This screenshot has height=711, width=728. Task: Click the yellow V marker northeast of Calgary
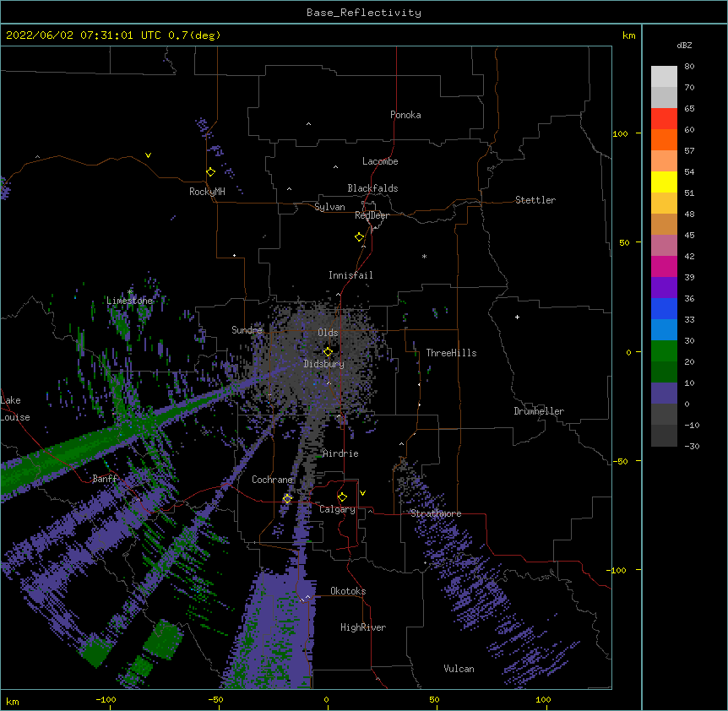[362, 493]
